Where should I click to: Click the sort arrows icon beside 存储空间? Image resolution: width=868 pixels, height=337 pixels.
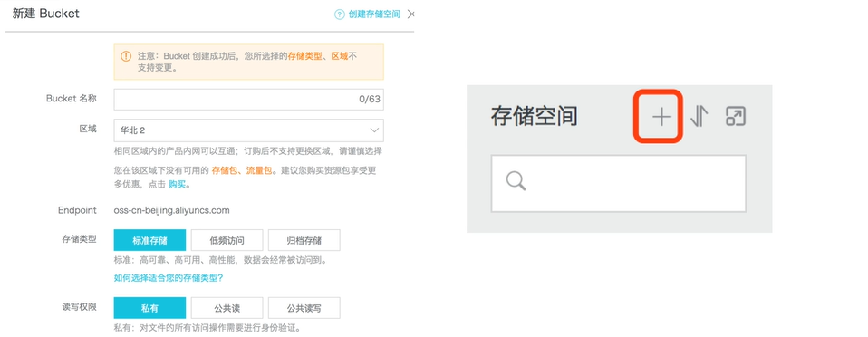(x=699, y=117)
